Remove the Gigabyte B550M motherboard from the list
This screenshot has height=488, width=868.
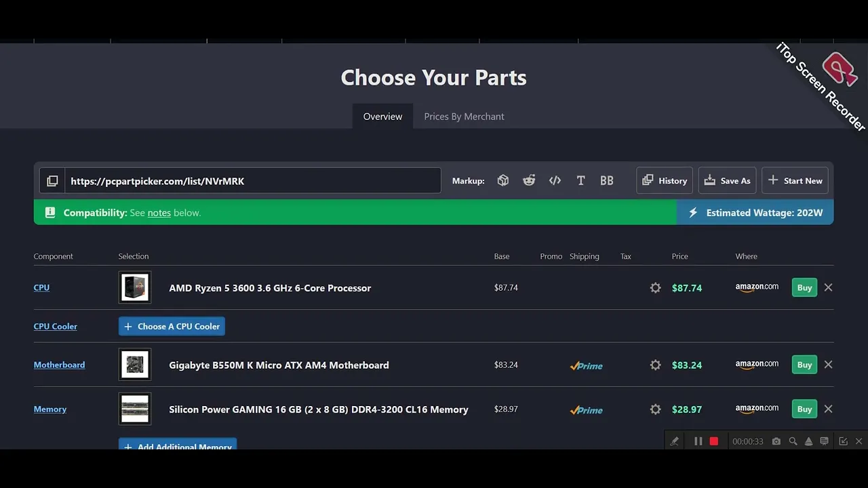click(x=828, y=365)
